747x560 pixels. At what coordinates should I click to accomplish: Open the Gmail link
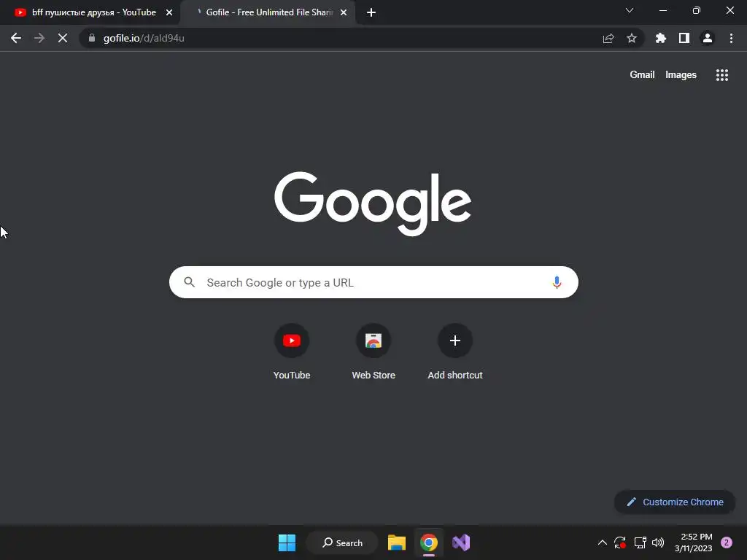tap(642, 75)
